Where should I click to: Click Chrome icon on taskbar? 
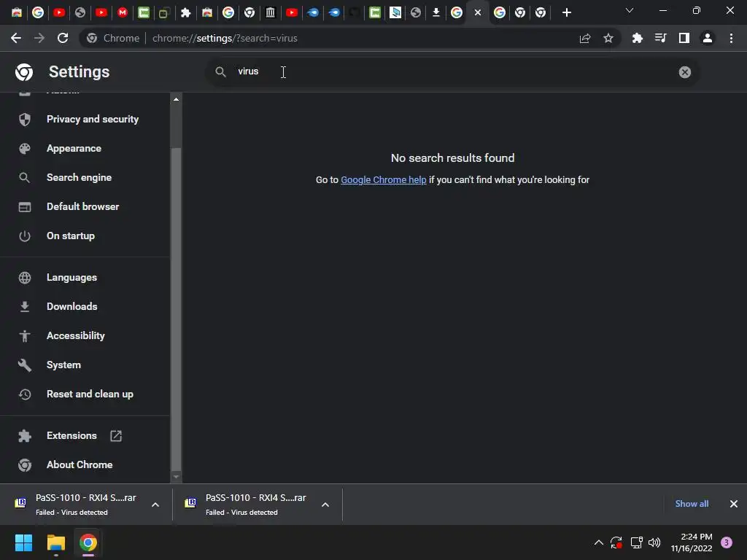88,542
